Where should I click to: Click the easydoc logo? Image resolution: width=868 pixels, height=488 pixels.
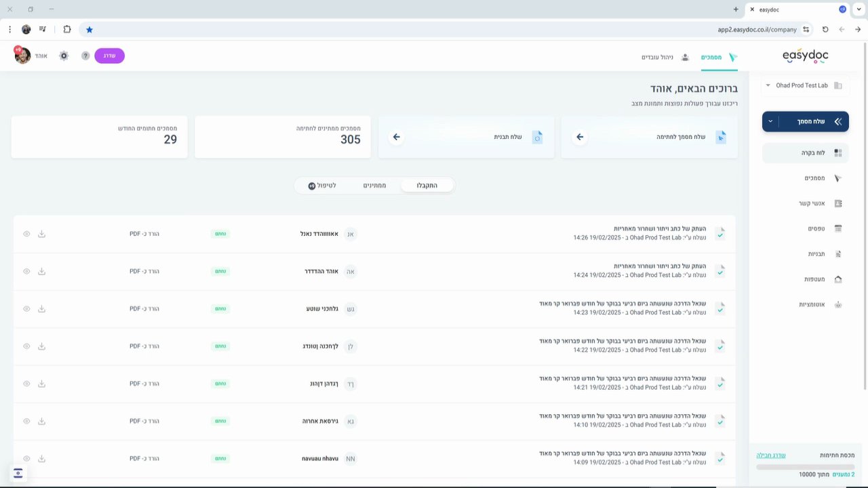805,56
